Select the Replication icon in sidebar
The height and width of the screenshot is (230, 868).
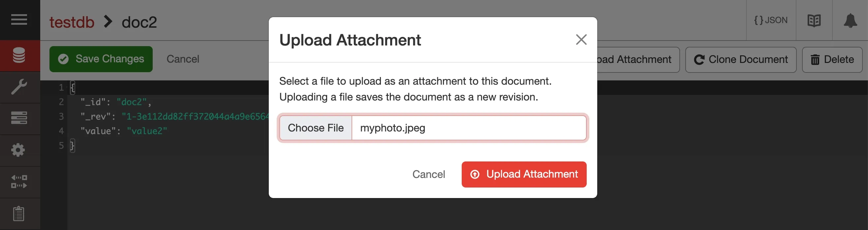click(19, 182)
